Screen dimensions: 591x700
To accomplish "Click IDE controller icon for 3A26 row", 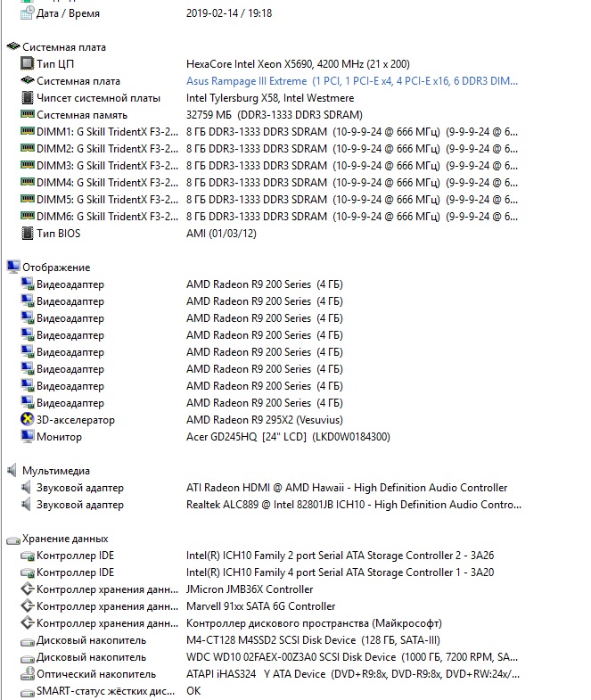I will 28,556.
